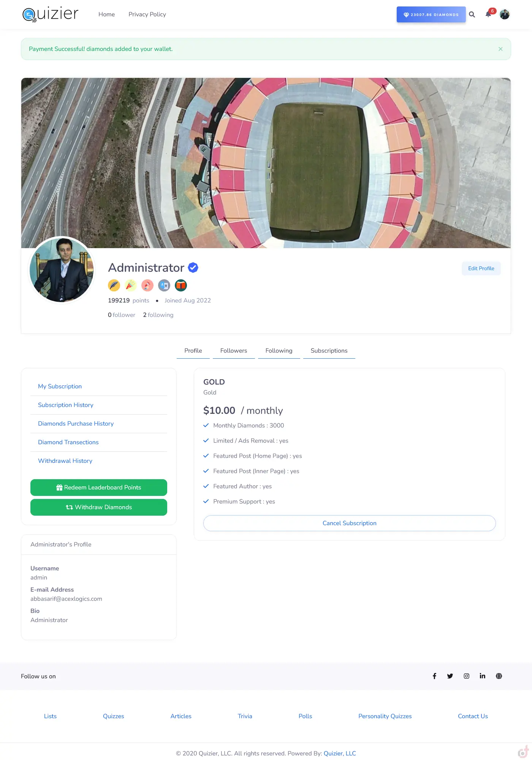Open the Twitter social icon
Viewport: 532px width, 760px height.
coord(450,676)
